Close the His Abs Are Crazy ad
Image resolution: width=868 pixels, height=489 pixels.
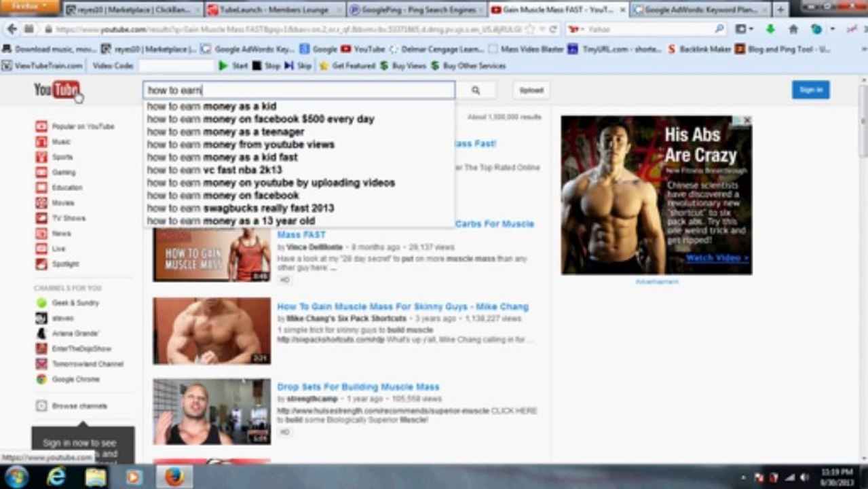[747, 120]
